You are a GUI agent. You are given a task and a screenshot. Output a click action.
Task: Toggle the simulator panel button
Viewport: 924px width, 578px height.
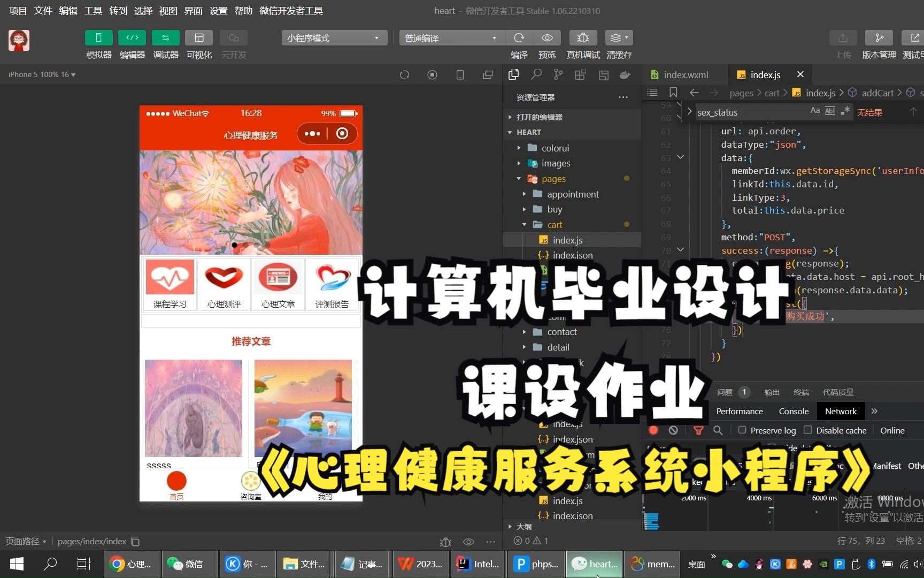[x=98, y=37]
